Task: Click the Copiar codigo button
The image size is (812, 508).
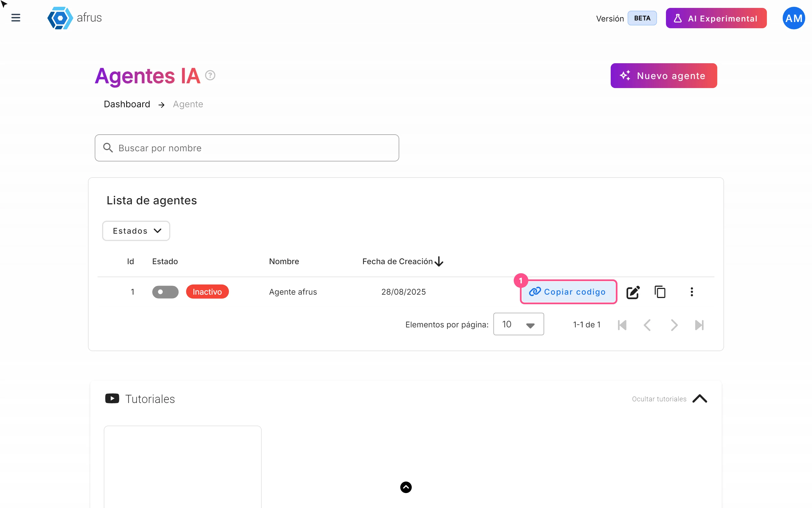Action: [568, 292]
